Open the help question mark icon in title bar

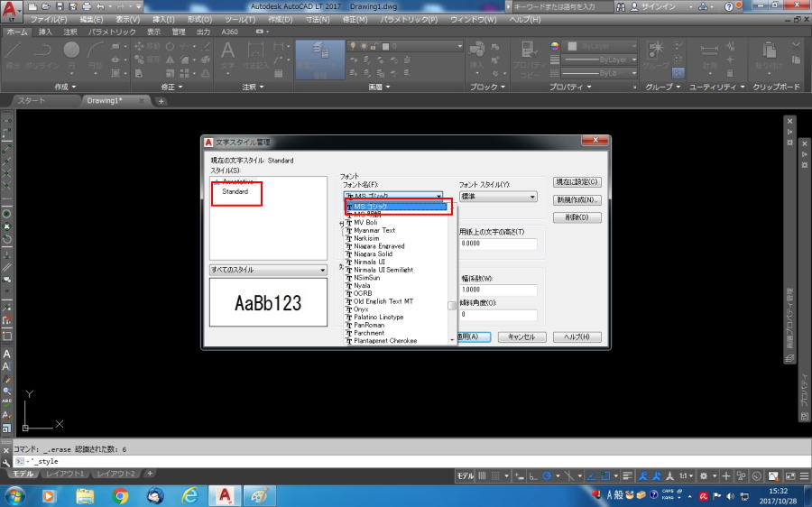729,6
